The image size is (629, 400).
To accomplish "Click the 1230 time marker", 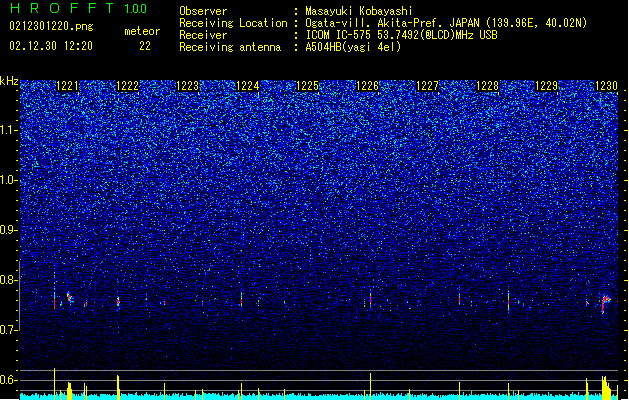I will click(606, 86).
